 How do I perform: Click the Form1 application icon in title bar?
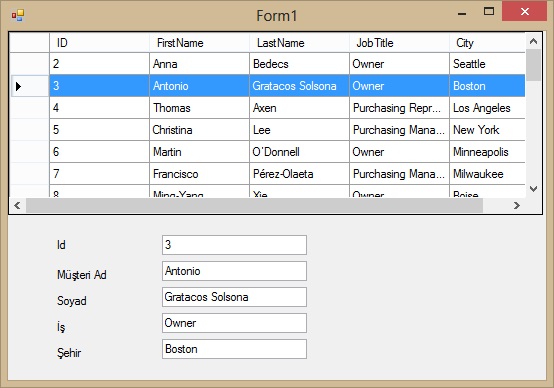(17, 15)
